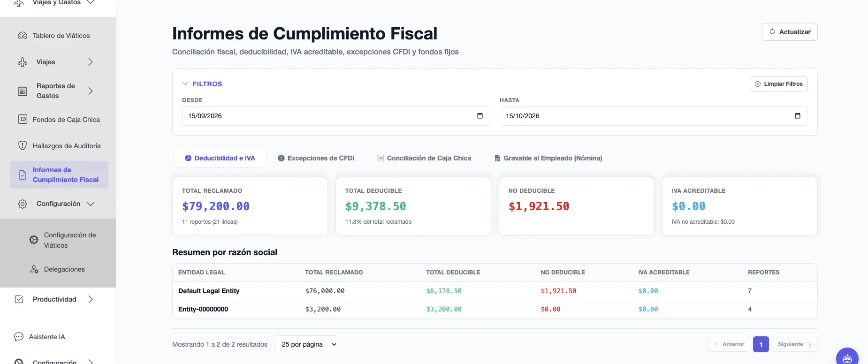The width and height of the screenshot is (868, 364).
Task: Open the Hasta date calendar picker icon
Action: (798, 116)
